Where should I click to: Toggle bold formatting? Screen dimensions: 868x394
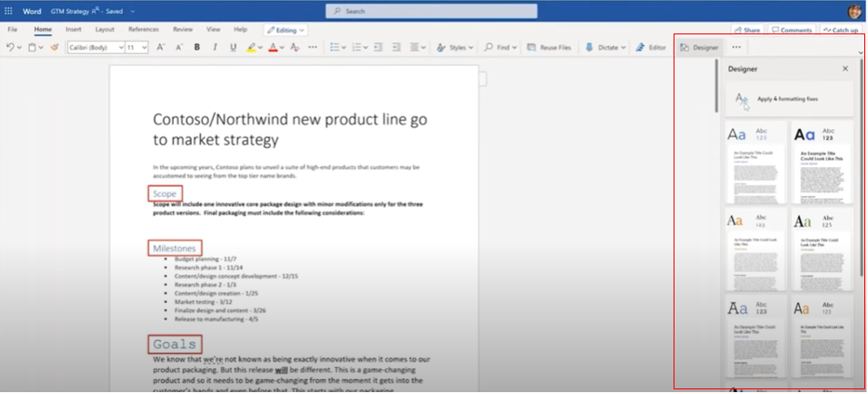[197, 47]
